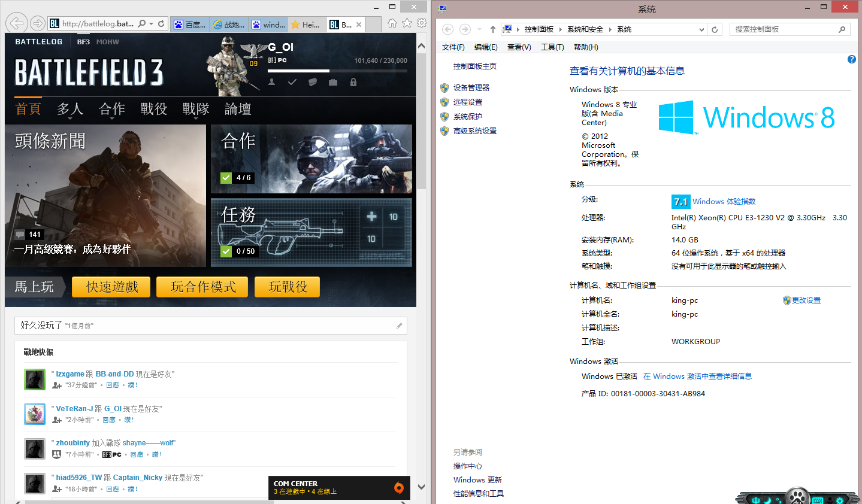Expand the 控制面板 breadcrumb arrow

[x=561, y=29]
